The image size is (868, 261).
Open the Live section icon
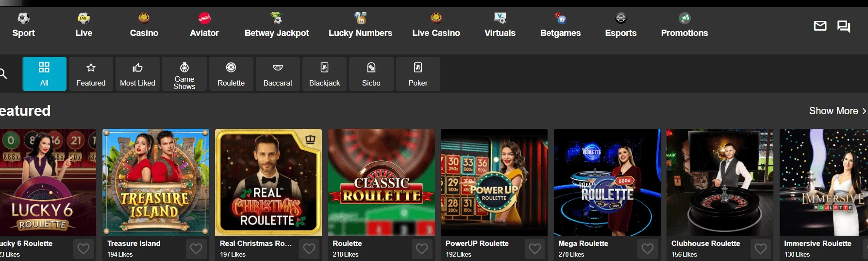[83, 18]
